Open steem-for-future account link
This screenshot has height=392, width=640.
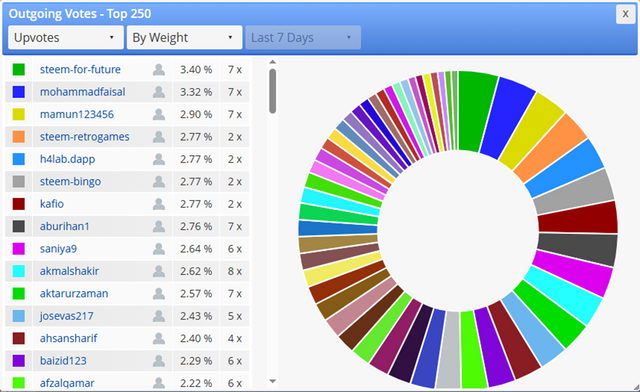pos(80,69)
